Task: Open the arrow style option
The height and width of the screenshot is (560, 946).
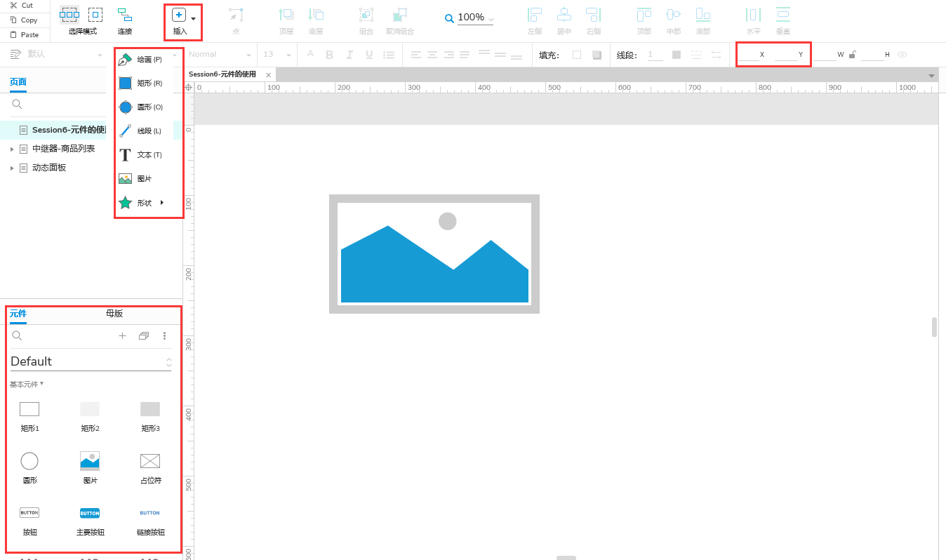Action: 716,55
